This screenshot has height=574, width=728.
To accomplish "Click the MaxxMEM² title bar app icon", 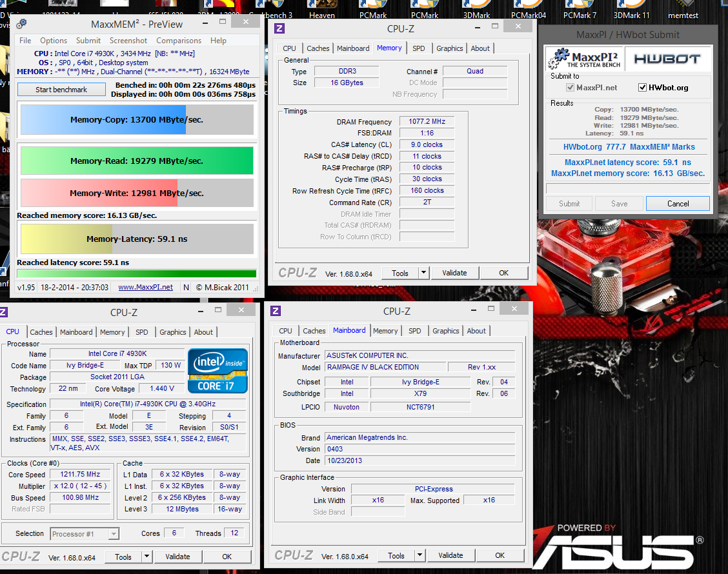I will 21,24.
